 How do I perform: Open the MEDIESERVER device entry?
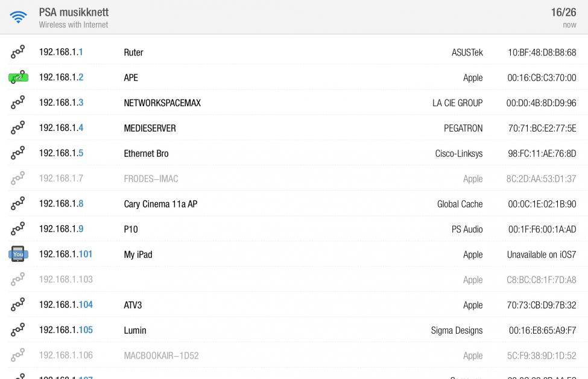pyautogui.click(x=150, y=129)
